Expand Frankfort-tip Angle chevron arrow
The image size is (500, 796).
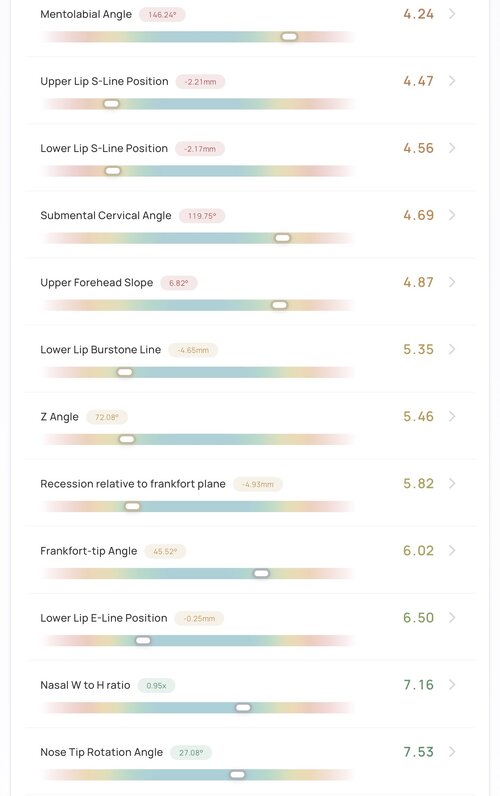tap(452, 550)
